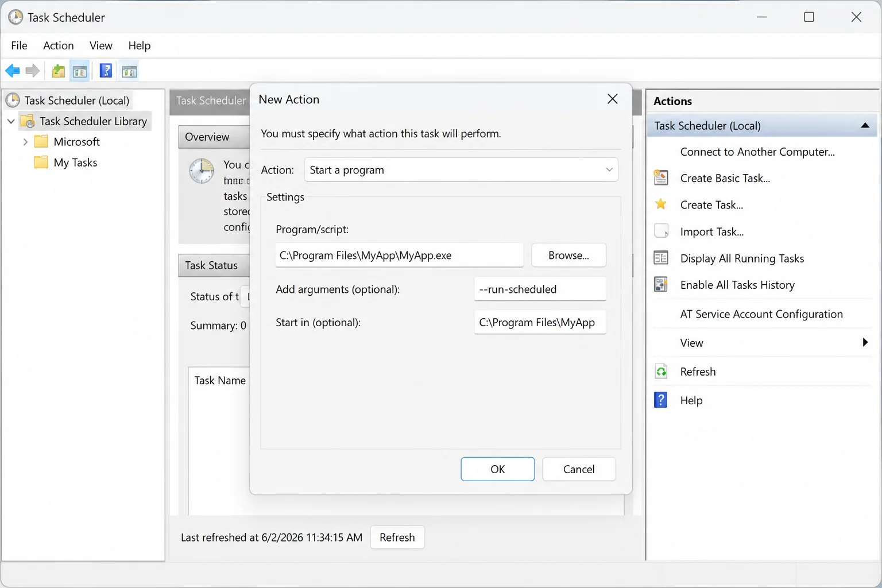This screenshot has width=882, height=588.
Task: Click the Refresh button beside last refreshed time
Action: (397, 537)
